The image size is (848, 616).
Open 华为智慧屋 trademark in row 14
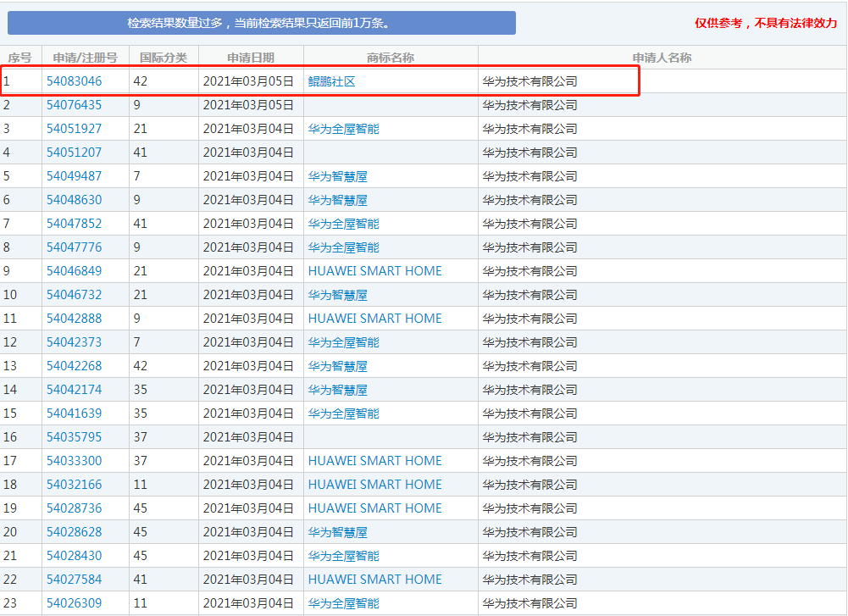[x=337, y=390]
